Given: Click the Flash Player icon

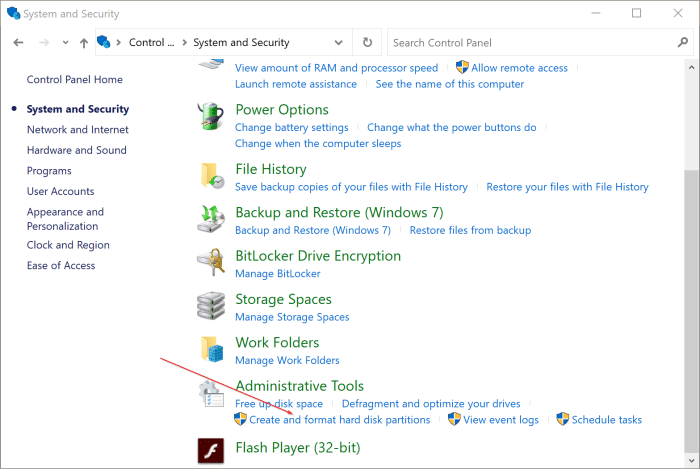Looking at the screenshot, I should point(211,450).
